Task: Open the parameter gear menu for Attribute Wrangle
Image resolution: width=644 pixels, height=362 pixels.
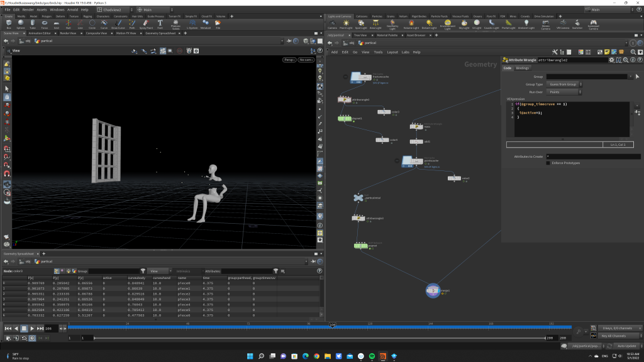Action: point(611,60)
